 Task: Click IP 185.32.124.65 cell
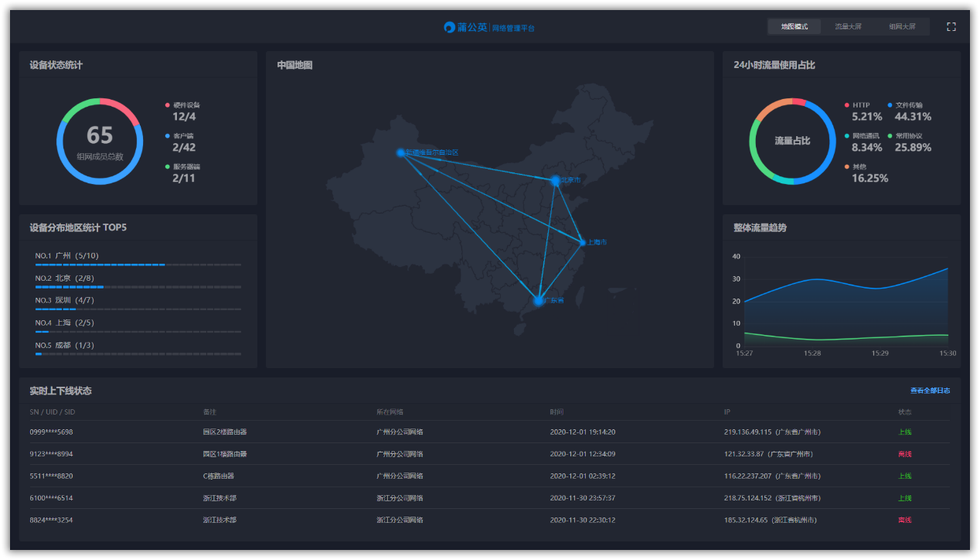pos(770,520)
